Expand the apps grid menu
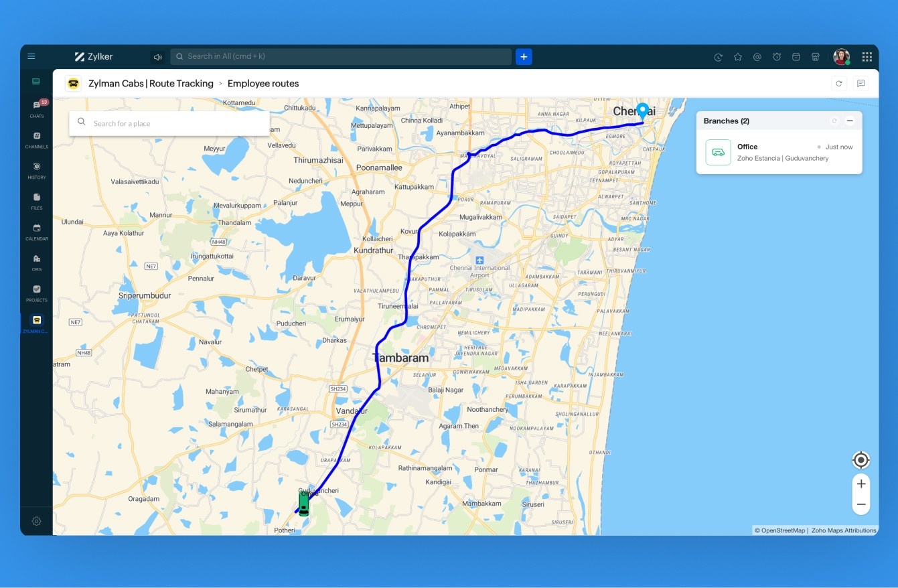 [867, 56]
